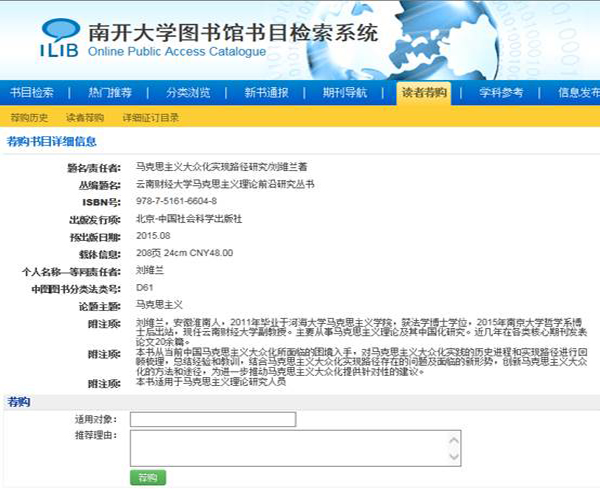600x489 pixels.
Task: Switch to the 热门推荐 tab
Action: tap(109, 93)
